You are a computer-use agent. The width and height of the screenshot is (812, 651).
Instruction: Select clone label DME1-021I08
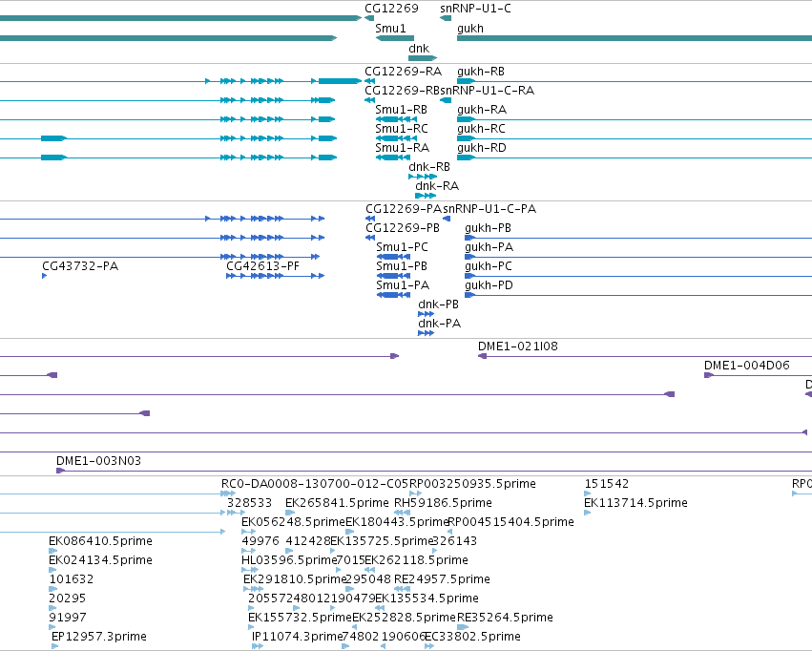(x=518, y=347)
